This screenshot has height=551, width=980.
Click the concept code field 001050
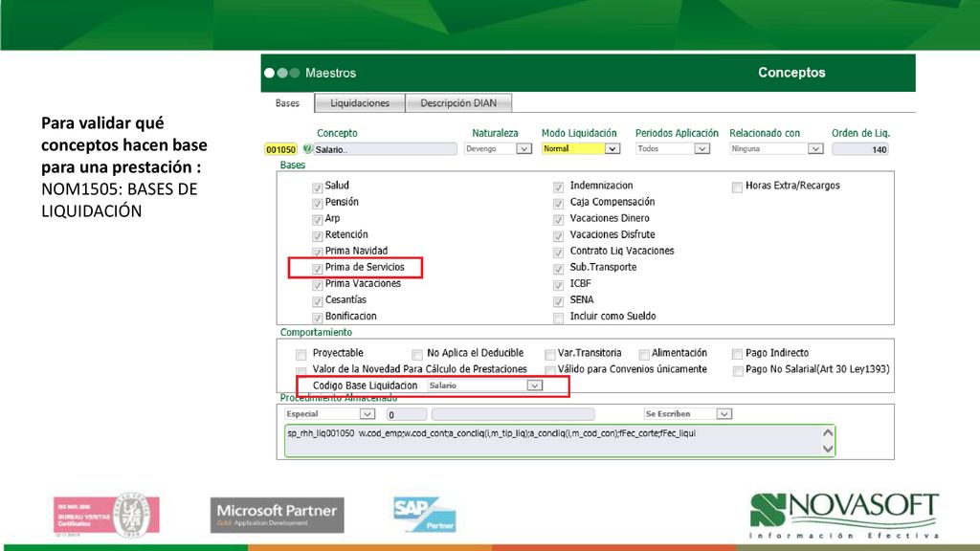click(280, 149)
